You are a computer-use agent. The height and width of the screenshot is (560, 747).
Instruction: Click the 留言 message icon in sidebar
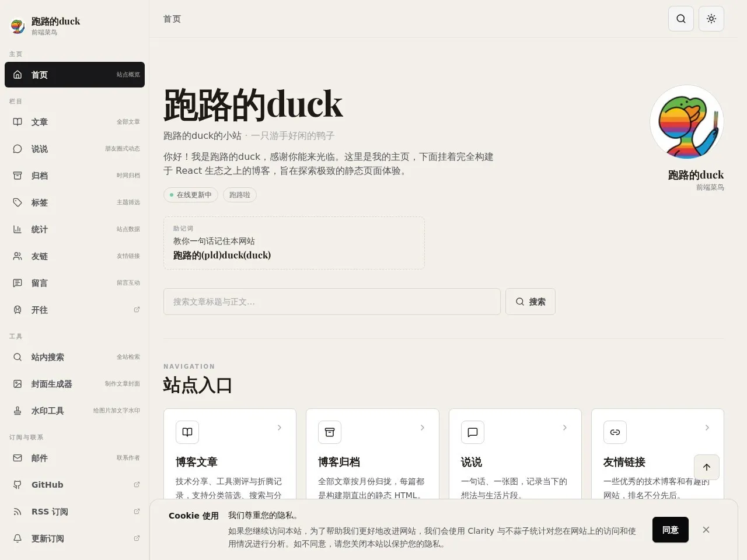pyautogui.click(x=18, y=283)
